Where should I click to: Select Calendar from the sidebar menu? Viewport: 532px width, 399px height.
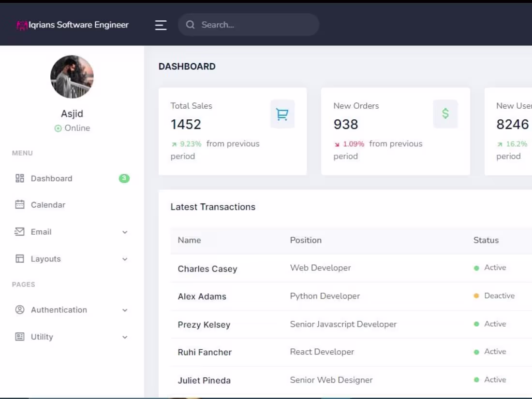coord(48,204)
